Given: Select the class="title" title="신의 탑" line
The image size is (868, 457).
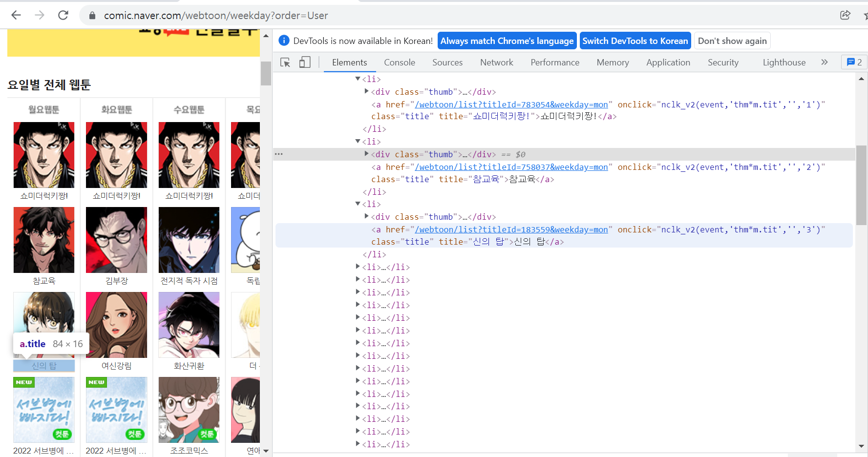Looking at the screenshot, I should [467, 242].
